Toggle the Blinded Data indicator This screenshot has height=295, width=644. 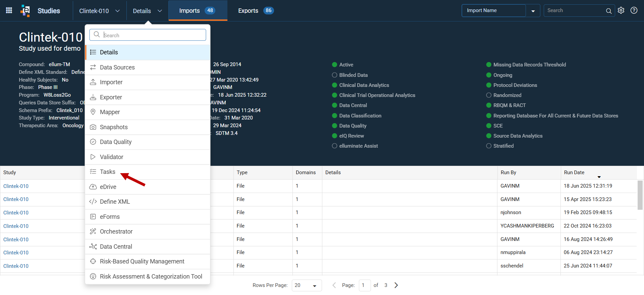pyautogui.click(x=334, y=75)
